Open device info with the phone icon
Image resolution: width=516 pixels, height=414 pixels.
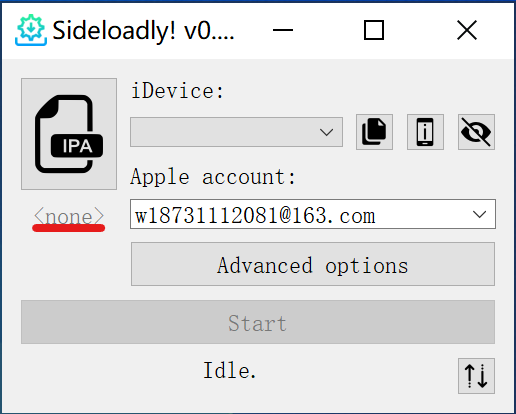tap(425, 132)
